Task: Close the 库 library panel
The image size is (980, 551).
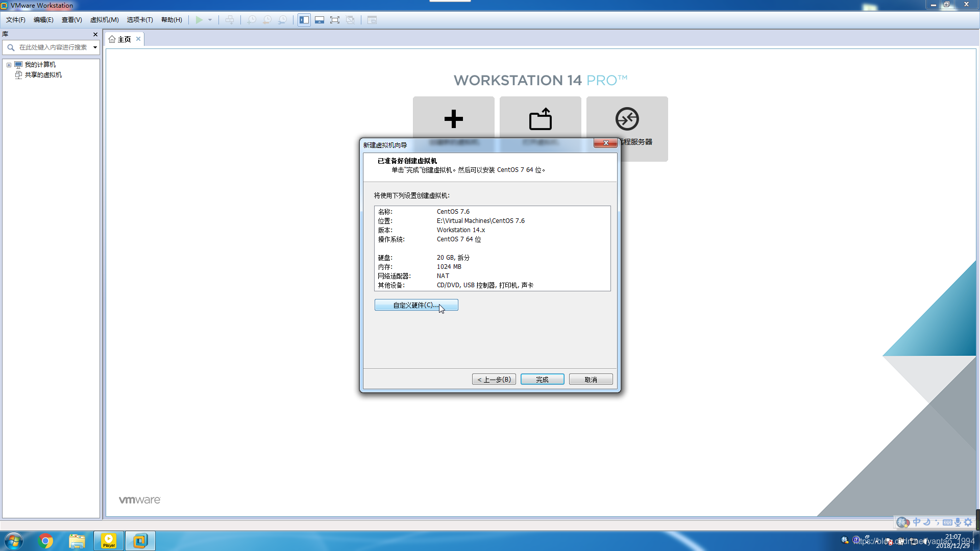Action: (x=95, y=34)
